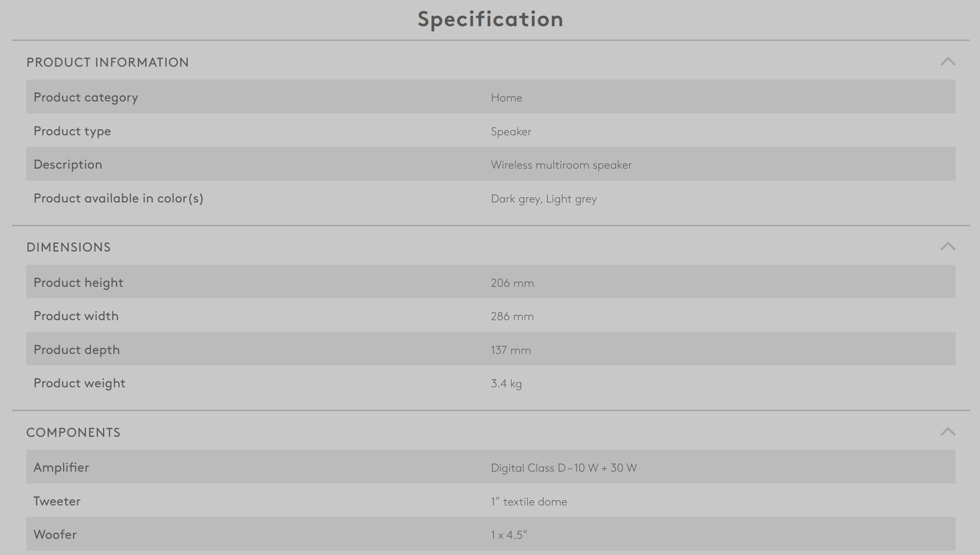Click the PRODUCT INFORMATION section header
Image resolution: width=980 pixels, height=555 pixels.
108,62
